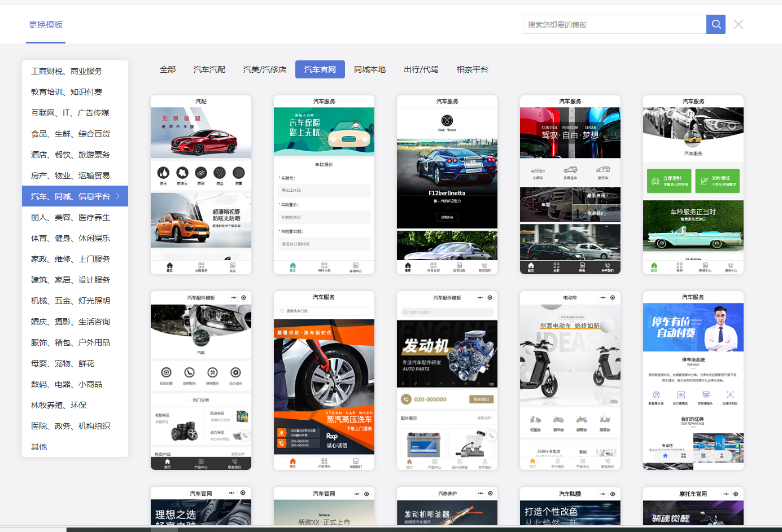This screenshot has height=532, width=782.
Task: Choose category 机械、五金、灯光照明
Action: (x=75, y=301)
